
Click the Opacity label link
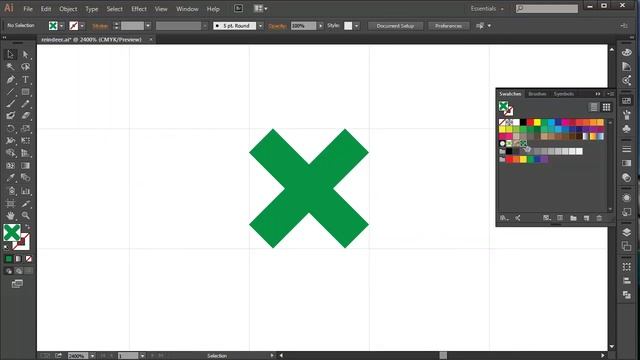point(277,26)
